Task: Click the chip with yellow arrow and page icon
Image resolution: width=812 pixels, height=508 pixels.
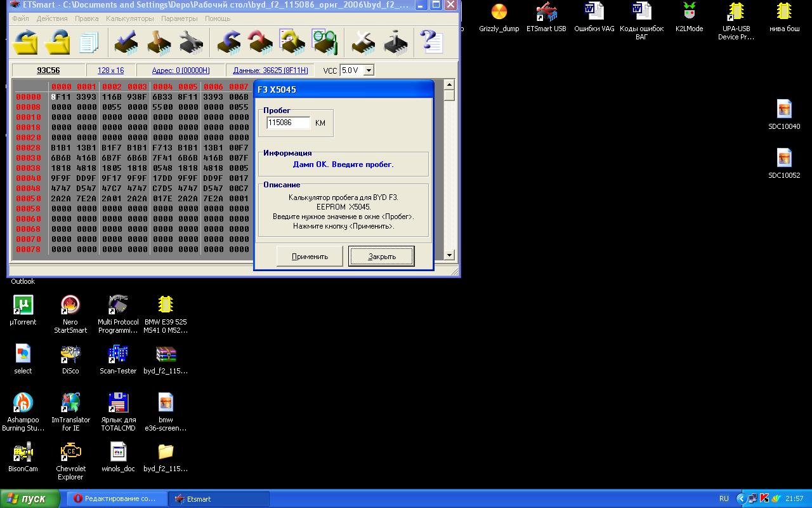Action: pos(292,42)
